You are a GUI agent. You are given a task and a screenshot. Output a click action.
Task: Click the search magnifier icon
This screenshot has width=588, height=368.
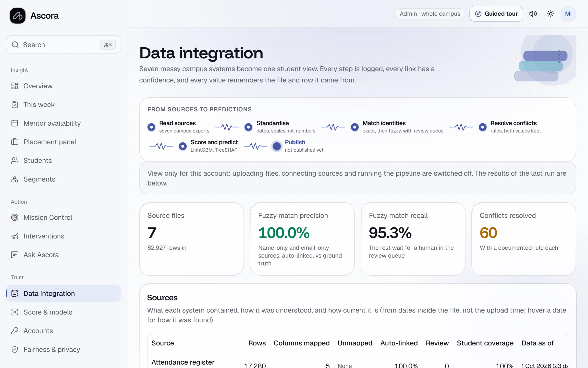pyautogui.click(x=15, y=45)
